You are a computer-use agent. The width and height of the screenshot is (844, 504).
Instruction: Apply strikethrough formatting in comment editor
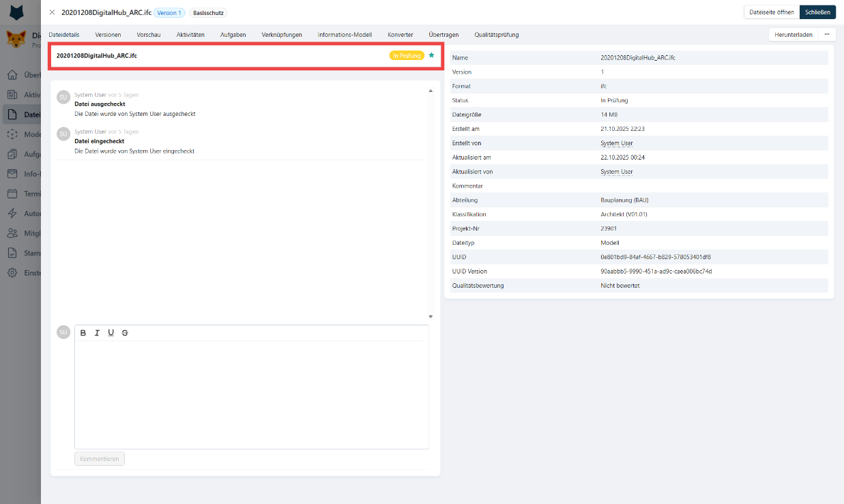(124, 333)
